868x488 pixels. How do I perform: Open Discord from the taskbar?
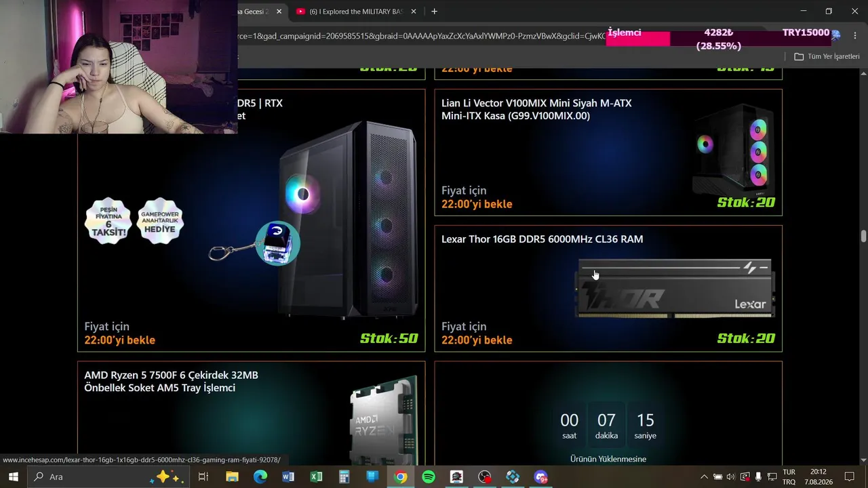pyautogui.click(x=540, y=476)
